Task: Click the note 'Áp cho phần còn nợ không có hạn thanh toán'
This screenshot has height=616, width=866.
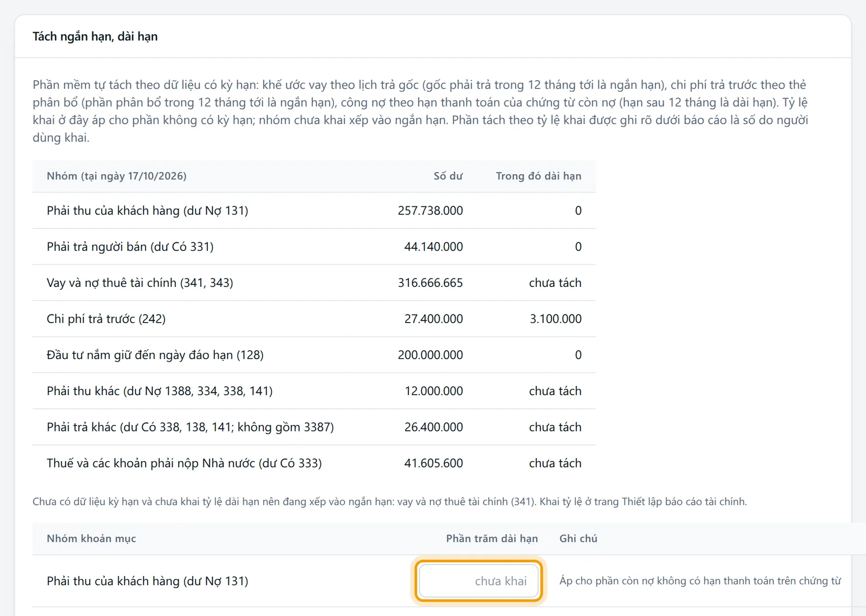Action: coord(700,581)
